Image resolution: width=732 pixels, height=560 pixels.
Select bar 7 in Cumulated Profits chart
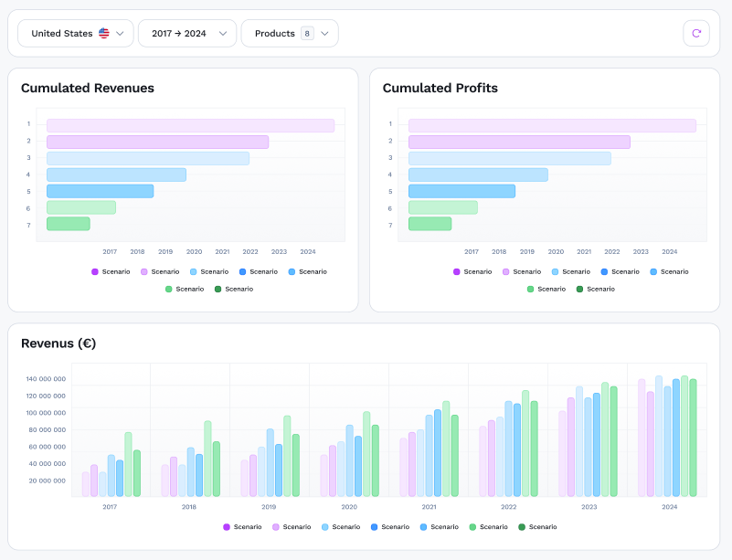click(430, 224)
